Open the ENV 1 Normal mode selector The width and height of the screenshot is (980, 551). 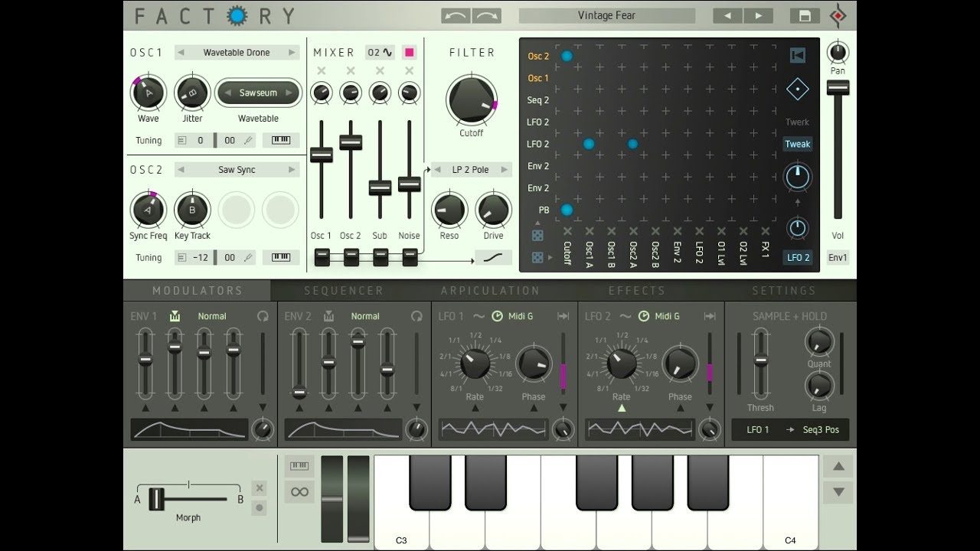click(212, 316)
